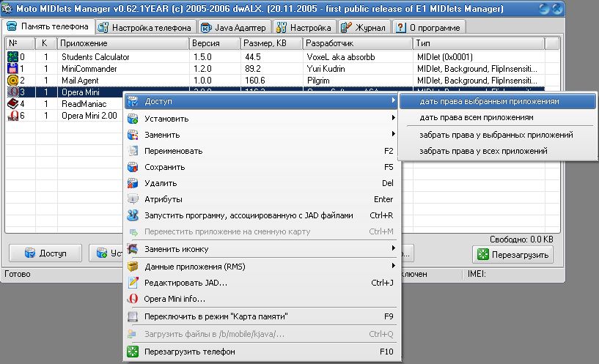Viewport: 599px width, 364px height.
Task: Sort by the Версия column header
Action: coord(215,43)
